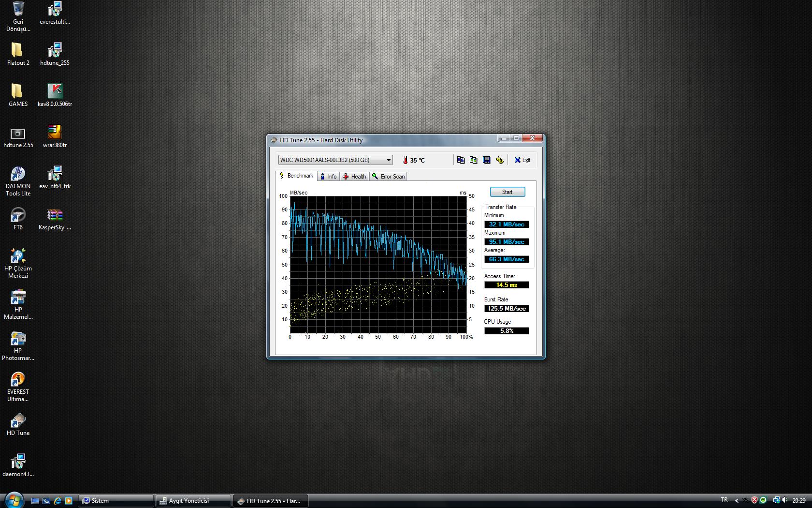
Task: Open the Error Scan tab
Action: click(x=388, y=177)
